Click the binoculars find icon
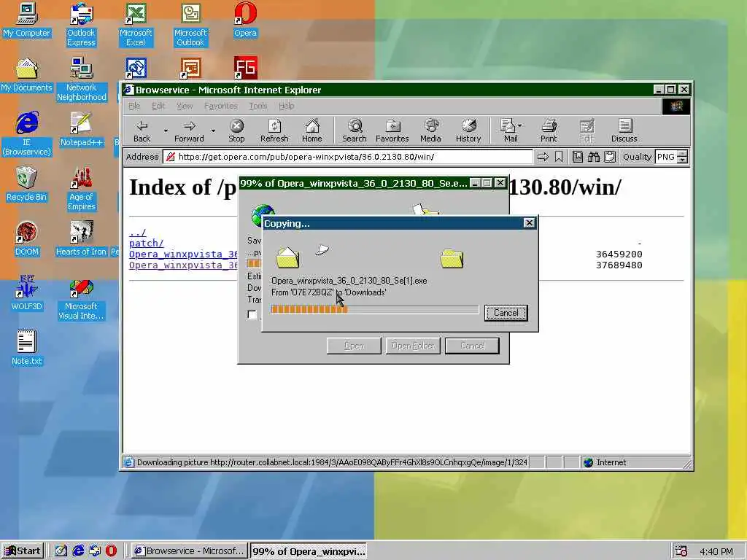Viewport: 747px width, 560px height. tap(594, 157)
